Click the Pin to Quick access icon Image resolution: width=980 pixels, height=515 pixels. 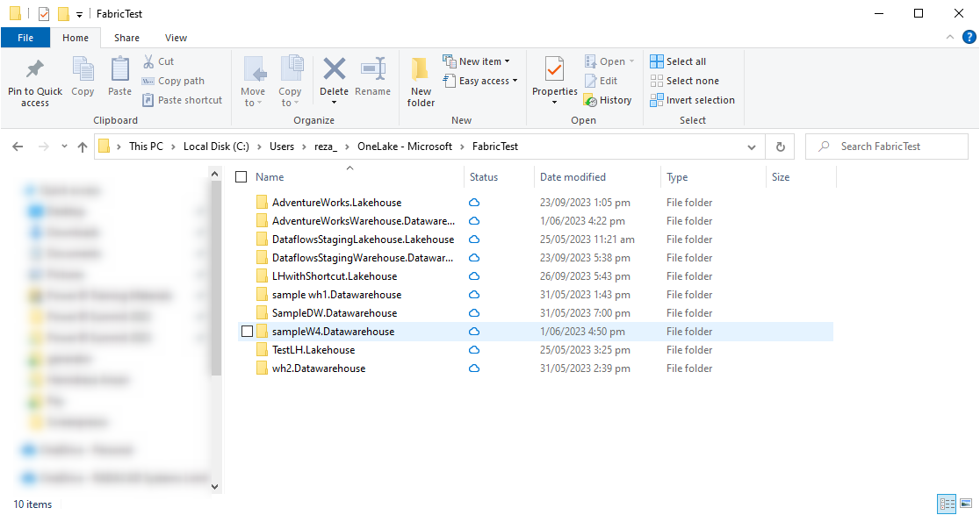tap(35, 69)
